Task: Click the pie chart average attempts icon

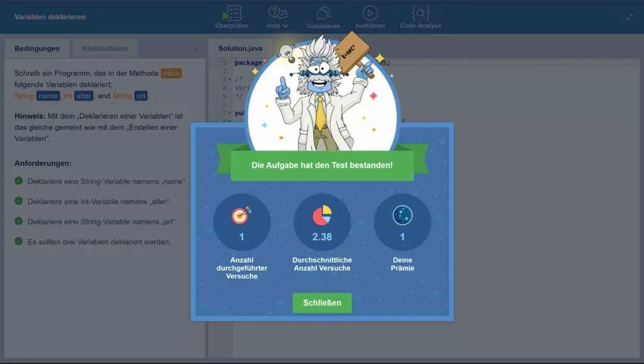Action: [x=322, y=215]
